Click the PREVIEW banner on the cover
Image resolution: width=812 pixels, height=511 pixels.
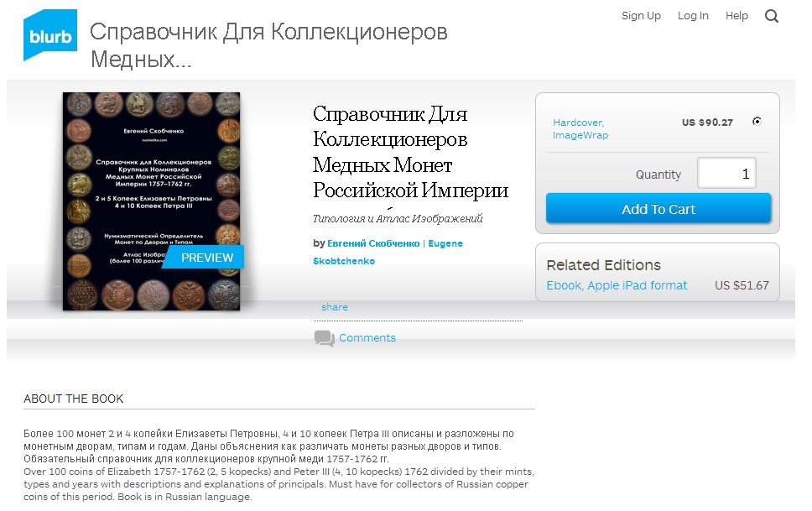(204, 257)
